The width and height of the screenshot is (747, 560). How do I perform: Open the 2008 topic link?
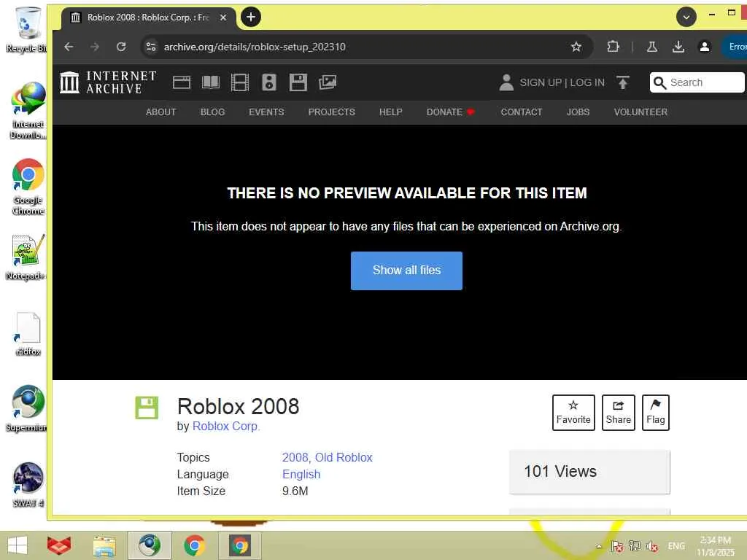295,457
